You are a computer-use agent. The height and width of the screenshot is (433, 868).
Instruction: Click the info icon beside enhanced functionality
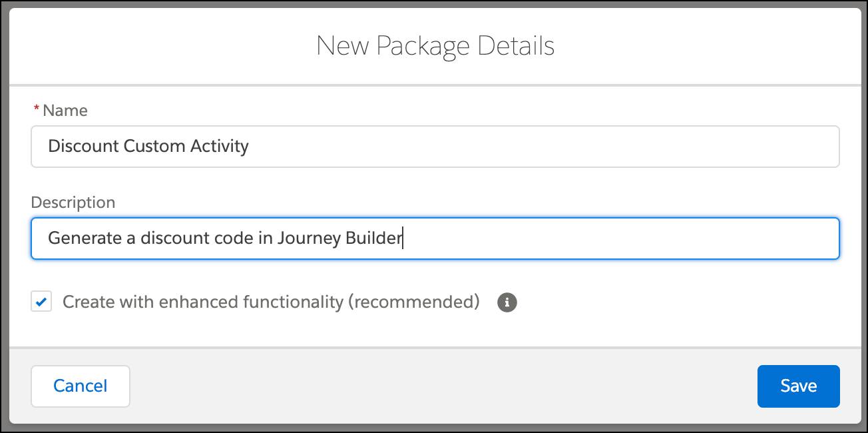point(507,302)
